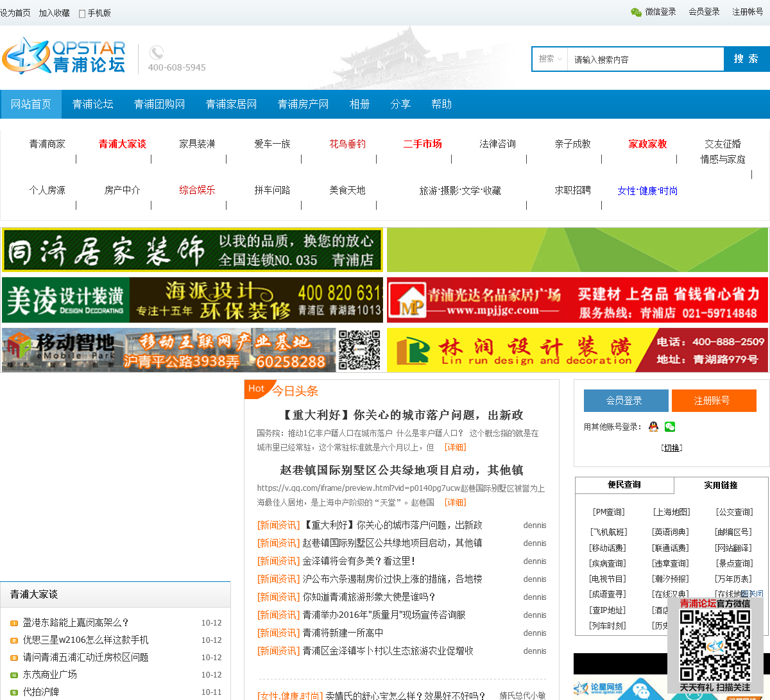The height and width of the screenshot is (700, 770).
Task: Click the 青浦光达名品家居广场 banner
Action: (577, 300)
